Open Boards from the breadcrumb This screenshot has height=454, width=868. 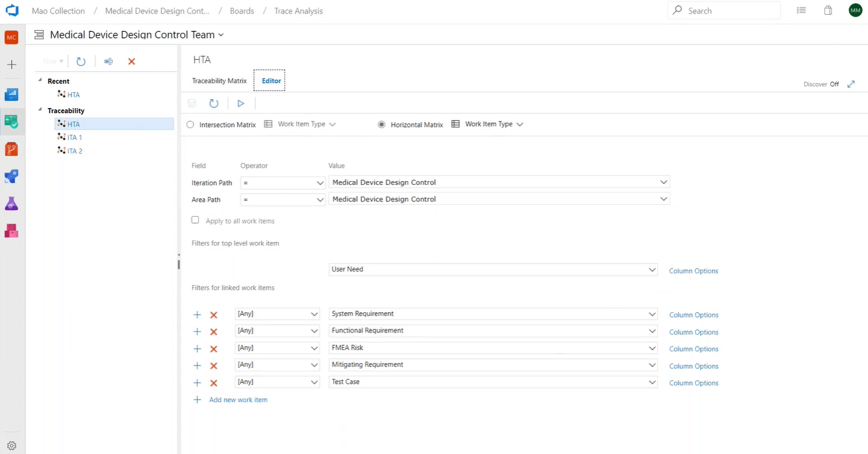point(242,10)
